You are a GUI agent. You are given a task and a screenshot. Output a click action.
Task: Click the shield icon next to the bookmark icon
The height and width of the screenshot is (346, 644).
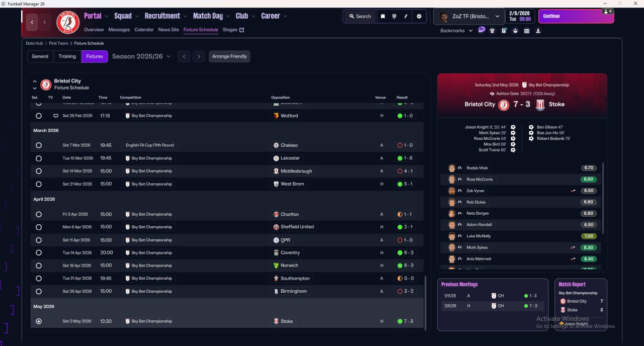394,16
